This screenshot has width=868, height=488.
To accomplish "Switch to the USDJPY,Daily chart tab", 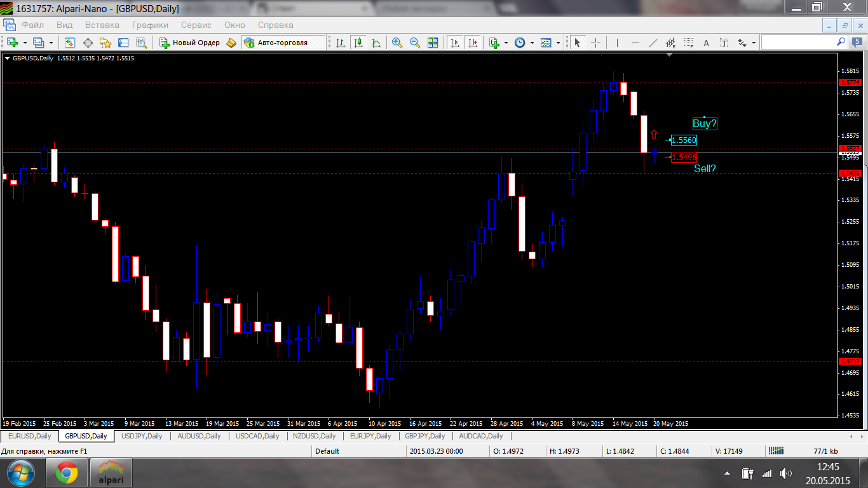I will [142, 436].
